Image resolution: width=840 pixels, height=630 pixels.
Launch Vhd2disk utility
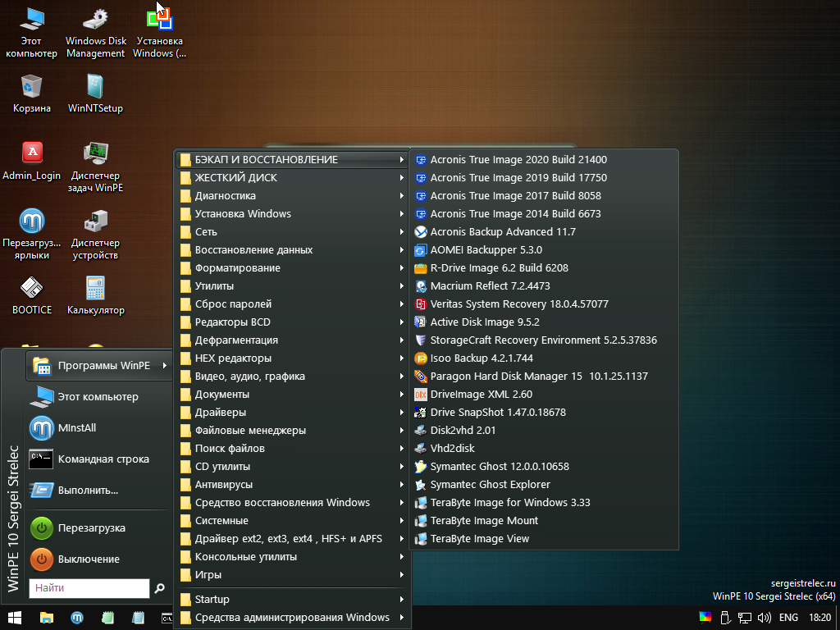pyautogui.click(x=544, y=449)
